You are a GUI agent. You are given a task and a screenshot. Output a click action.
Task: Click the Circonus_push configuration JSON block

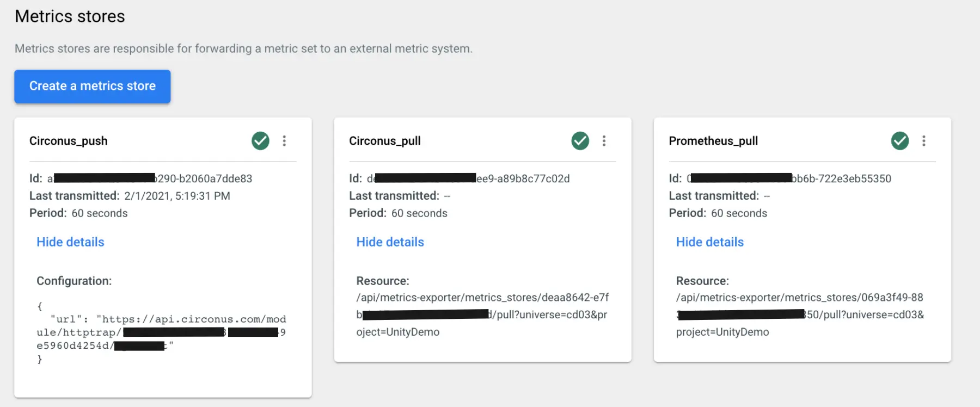pos(161,332)
